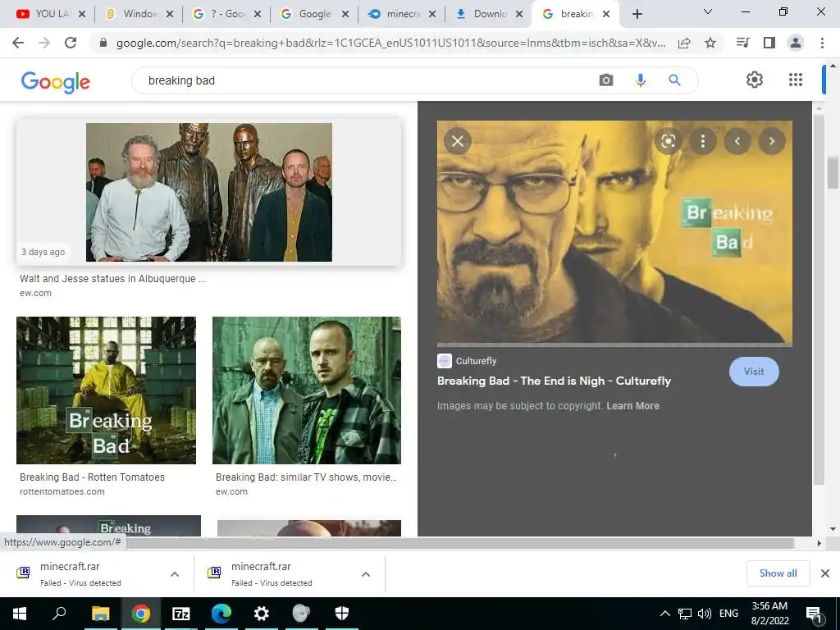Open Chrome three-dot menu
Image resolution: width=840 pixels, height=630 pixels.
click(822, 43)
